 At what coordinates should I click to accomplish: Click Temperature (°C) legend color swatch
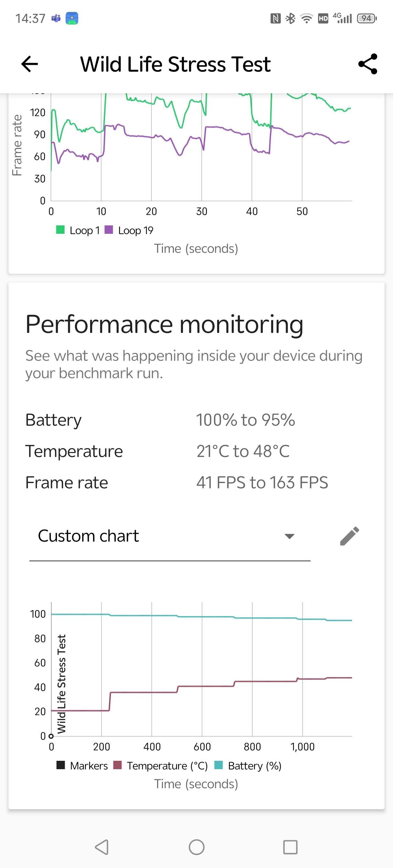(117, 765)
